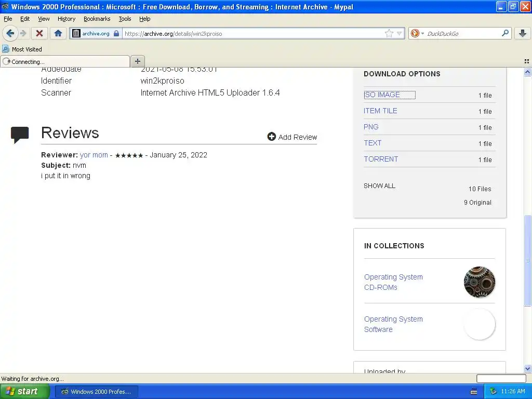The image size is (532, 399).
Task: Click the Reviews speech bubble icon
Action: click(x=20, y=135)
